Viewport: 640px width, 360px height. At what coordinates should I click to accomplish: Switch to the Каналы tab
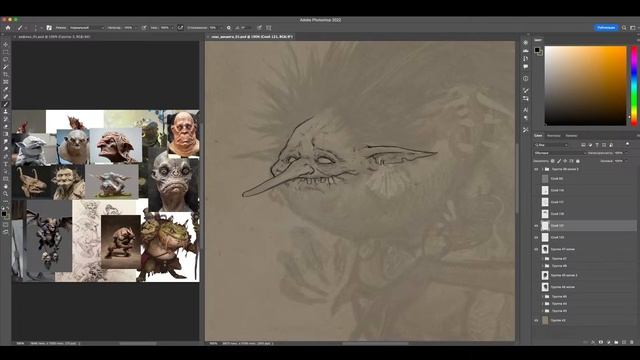(x=553, y=136)
